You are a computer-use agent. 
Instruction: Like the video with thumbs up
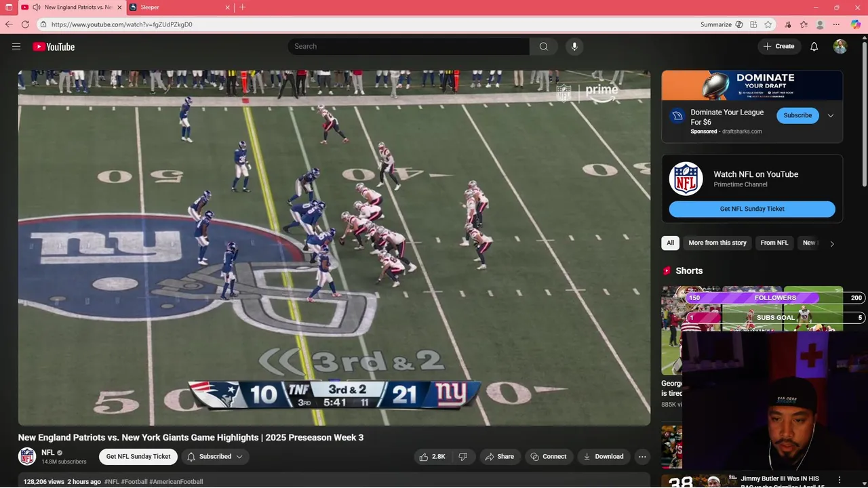433,457
